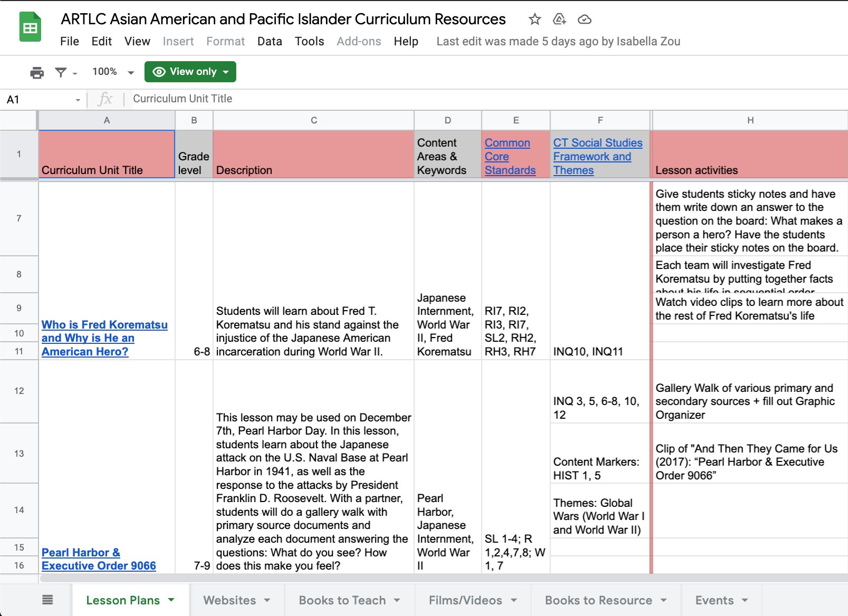Viewport: 848px width, 616px height.
Task: Open CT Social Studies Framework link
Action: click(x=598, y=157)
